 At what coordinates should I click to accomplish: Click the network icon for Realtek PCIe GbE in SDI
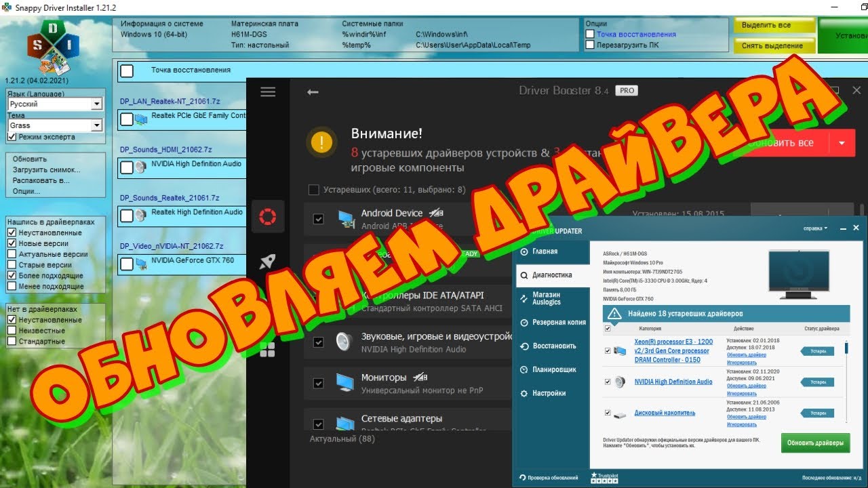point(141,120)
